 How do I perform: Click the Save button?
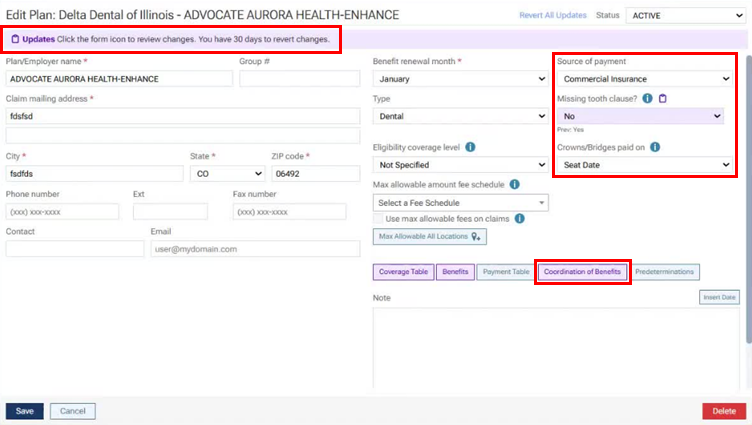tap(24, 411)
